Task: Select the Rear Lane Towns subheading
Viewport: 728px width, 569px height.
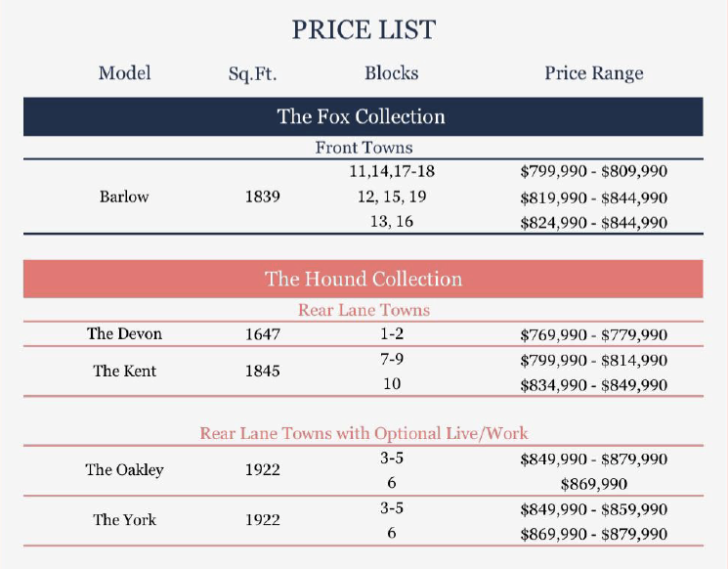Action: (364, 310)
